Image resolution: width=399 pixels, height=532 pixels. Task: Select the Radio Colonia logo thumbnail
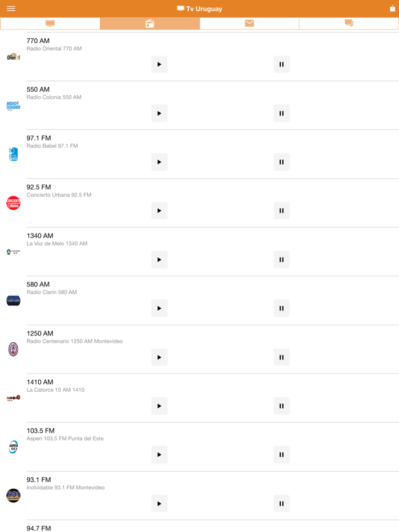tap(13, 105)
